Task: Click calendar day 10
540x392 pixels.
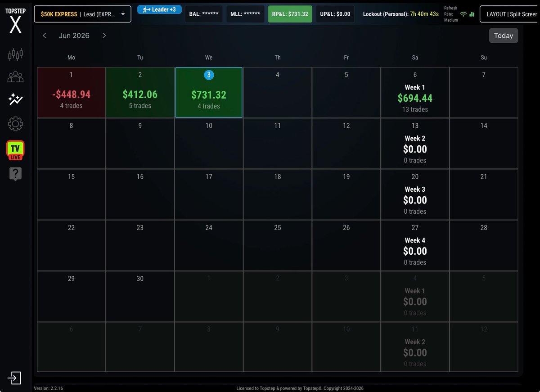Action: 209,144
